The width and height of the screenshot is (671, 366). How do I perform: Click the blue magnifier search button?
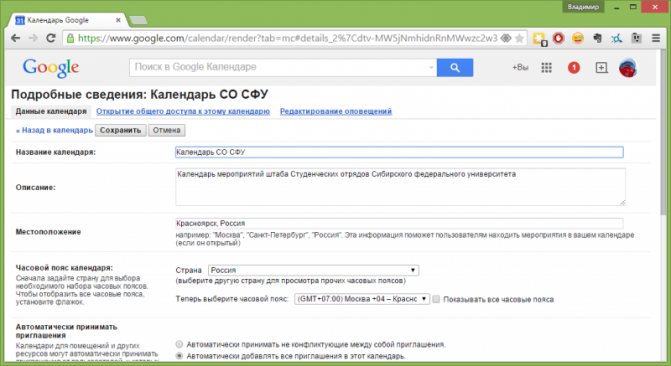455,68
